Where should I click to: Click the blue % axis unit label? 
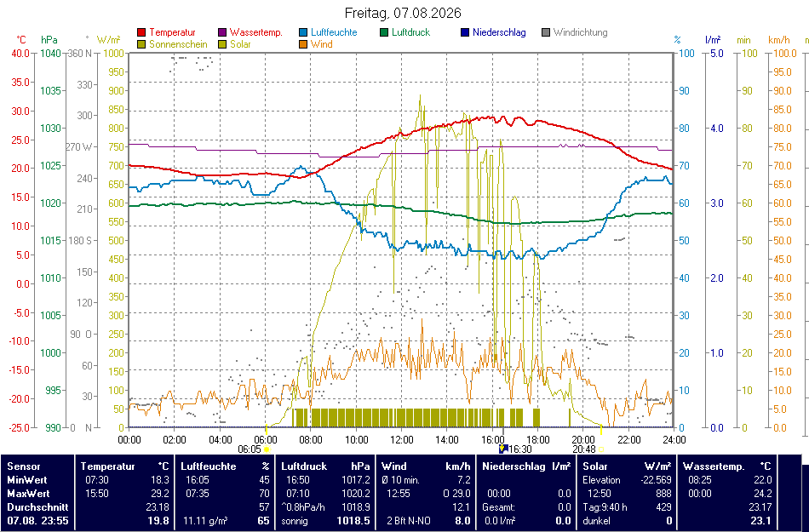[x=678, y=40]
